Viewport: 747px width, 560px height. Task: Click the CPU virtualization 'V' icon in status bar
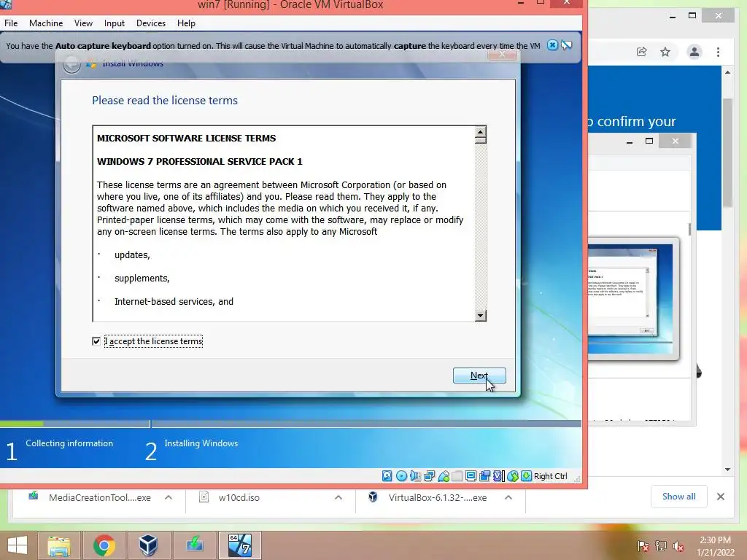[499, 475]
